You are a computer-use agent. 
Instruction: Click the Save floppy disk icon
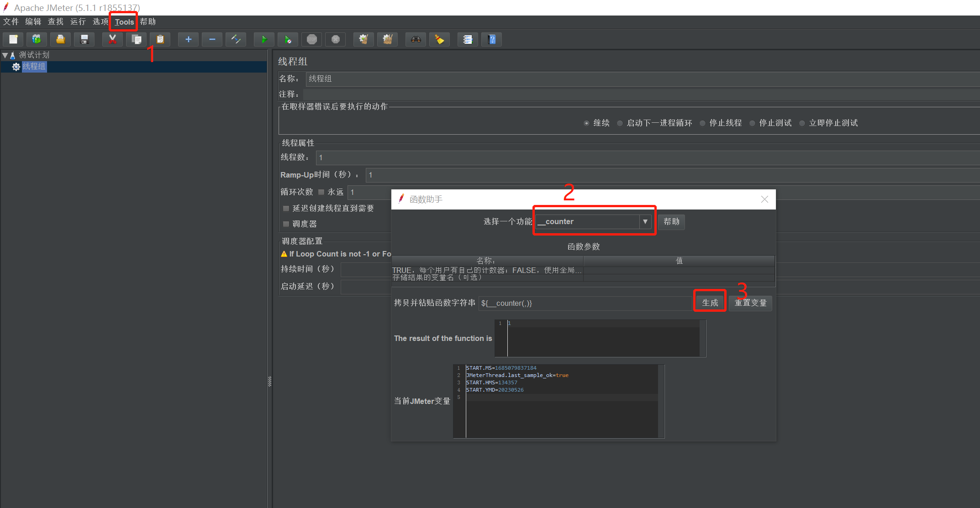tap(84, 39)
